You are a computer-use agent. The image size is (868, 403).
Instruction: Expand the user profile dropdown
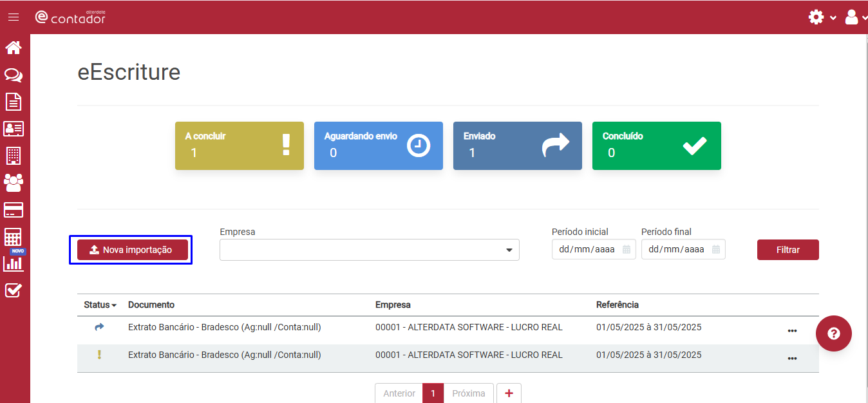[855, 17]
